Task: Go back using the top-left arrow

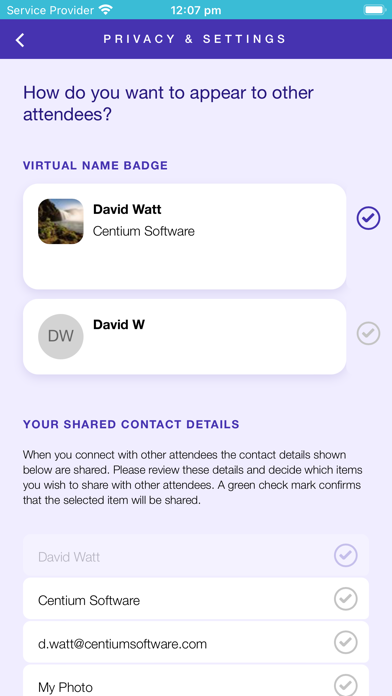Action: [x=20, y=40]
